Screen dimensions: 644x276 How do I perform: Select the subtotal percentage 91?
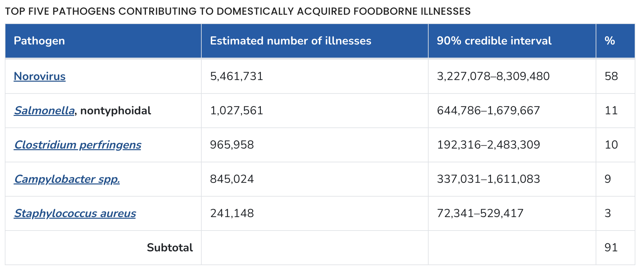611,248
